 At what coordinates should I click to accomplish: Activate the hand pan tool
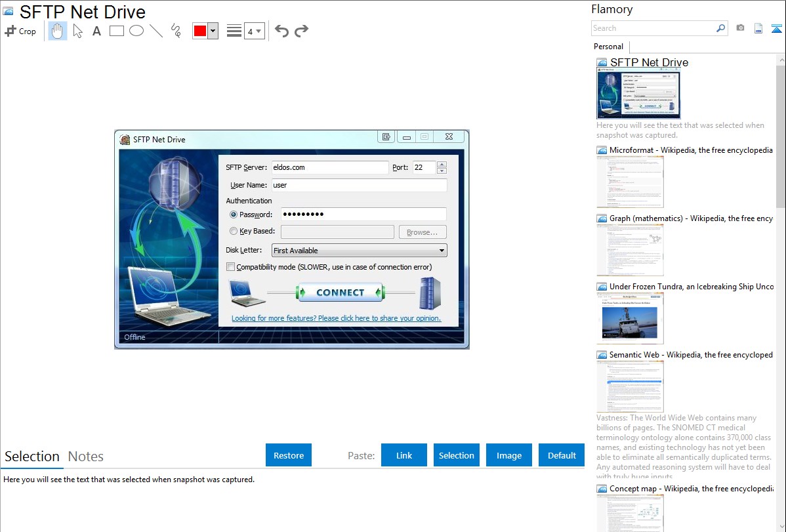[x=58, y=31]
